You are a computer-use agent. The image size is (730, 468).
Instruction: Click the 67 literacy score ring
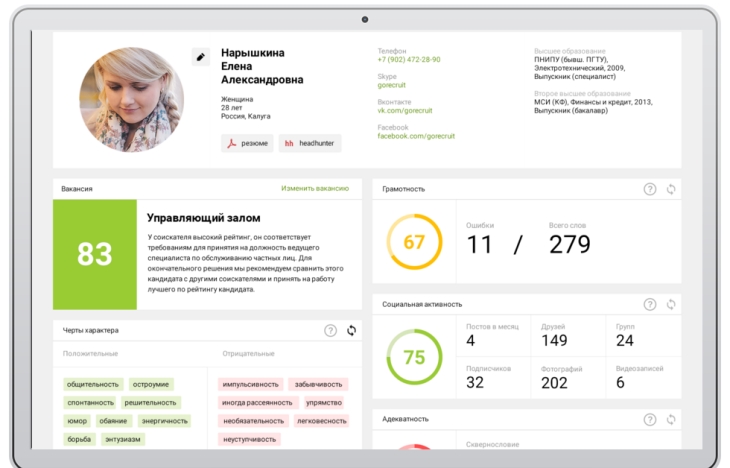414,242
